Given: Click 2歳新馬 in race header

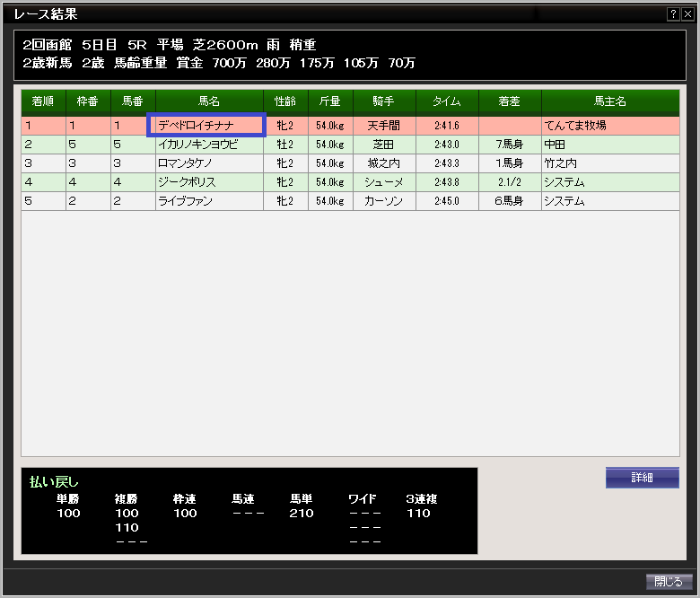Looking at the screenshot, I should click(x=48, y=63).
